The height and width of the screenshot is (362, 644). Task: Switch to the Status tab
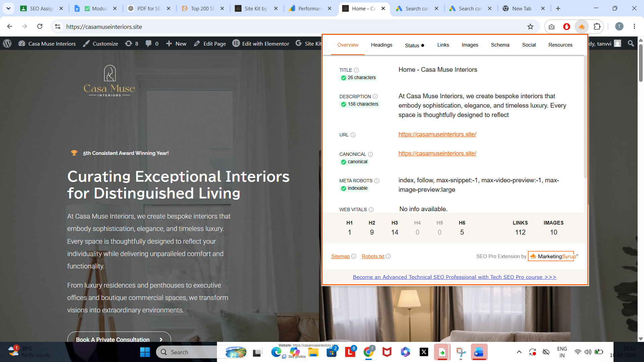(x=414, y=45)
